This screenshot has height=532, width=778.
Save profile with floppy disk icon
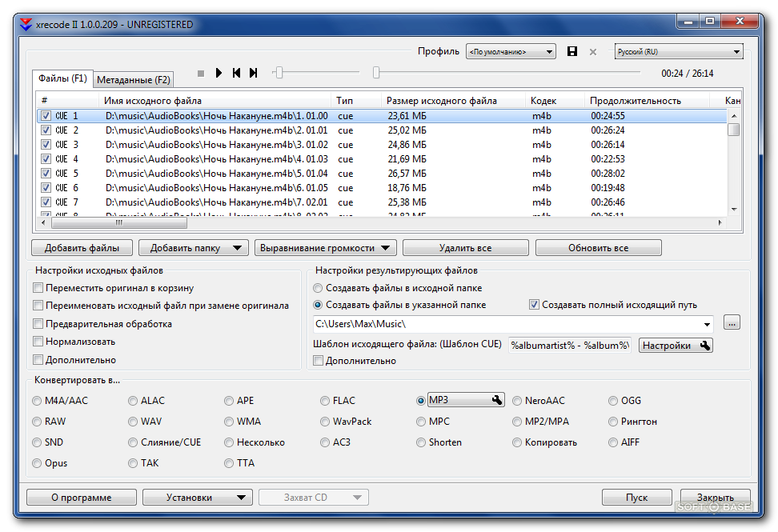[572, 51]
